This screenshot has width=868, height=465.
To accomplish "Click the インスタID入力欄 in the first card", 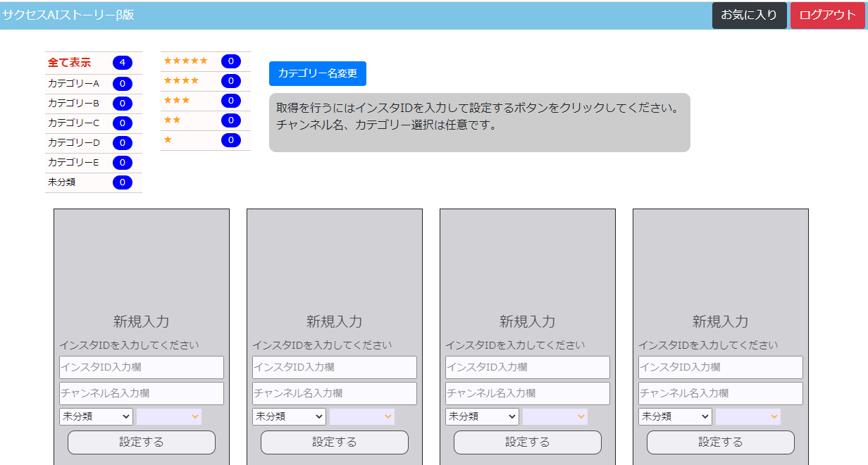I will coord(141,367).
